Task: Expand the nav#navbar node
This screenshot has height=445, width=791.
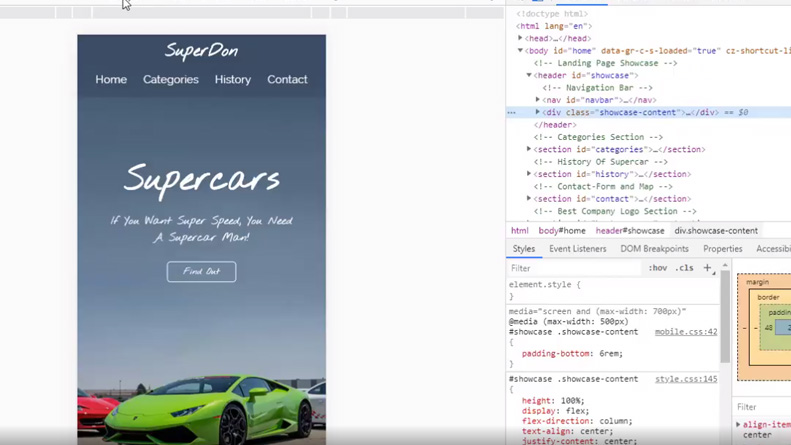Action: (538, 100)
